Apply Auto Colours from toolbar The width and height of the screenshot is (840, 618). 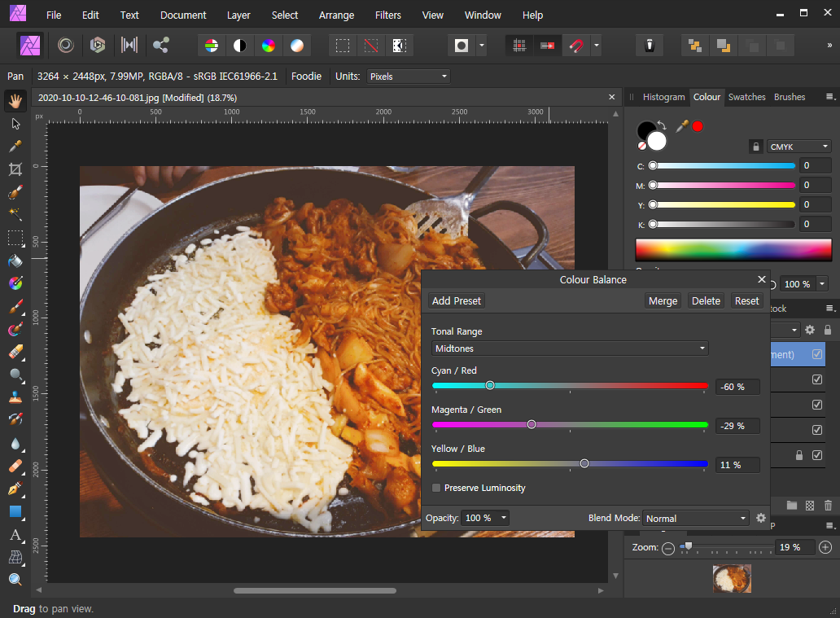click(269, 46)
